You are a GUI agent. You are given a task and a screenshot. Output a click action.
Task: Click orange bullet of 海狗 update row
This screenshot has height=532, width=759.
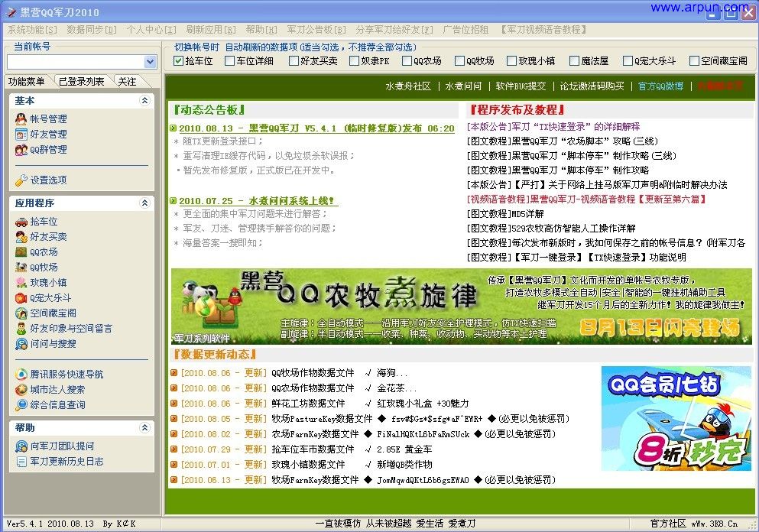[x=174, y=373]
